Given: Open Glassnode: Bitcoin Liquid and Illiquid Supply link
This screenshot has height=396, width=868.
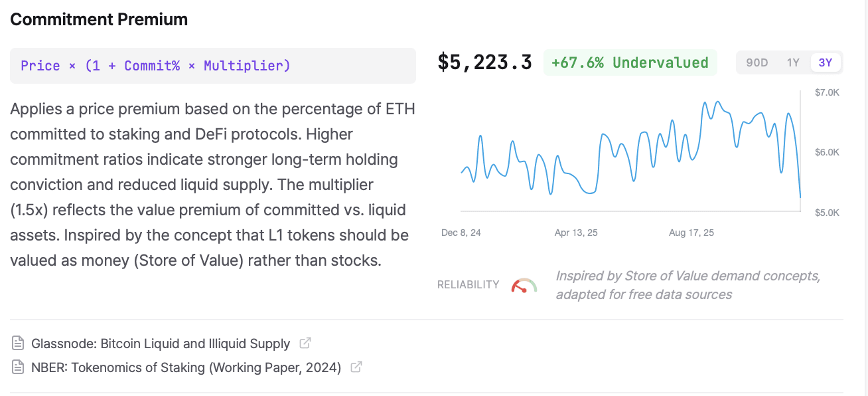Looking at the screenshot, I should [x=161, y=344].
